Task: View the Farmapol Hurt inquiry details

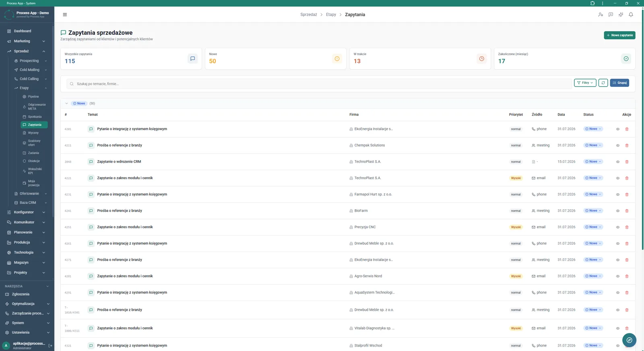Action: point(618,194)
